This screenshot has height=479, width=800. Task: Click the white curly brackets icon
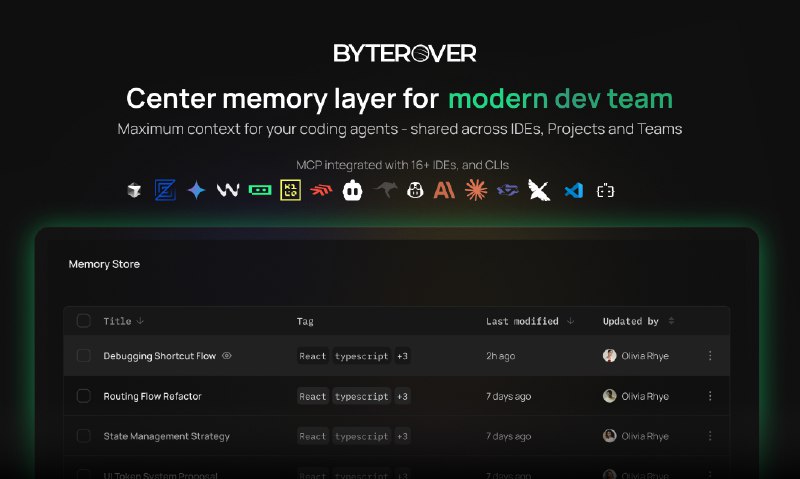pos(606,191)
